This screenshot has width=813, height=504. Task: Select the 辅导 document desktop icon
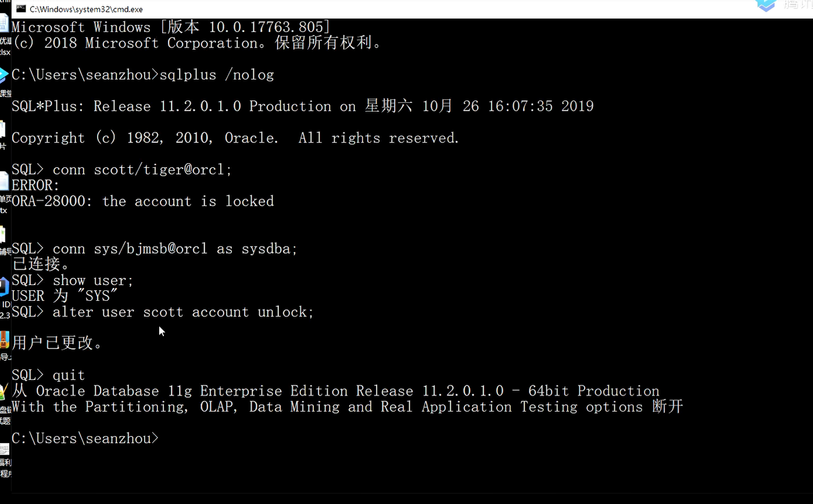click(x=5, y=240)
